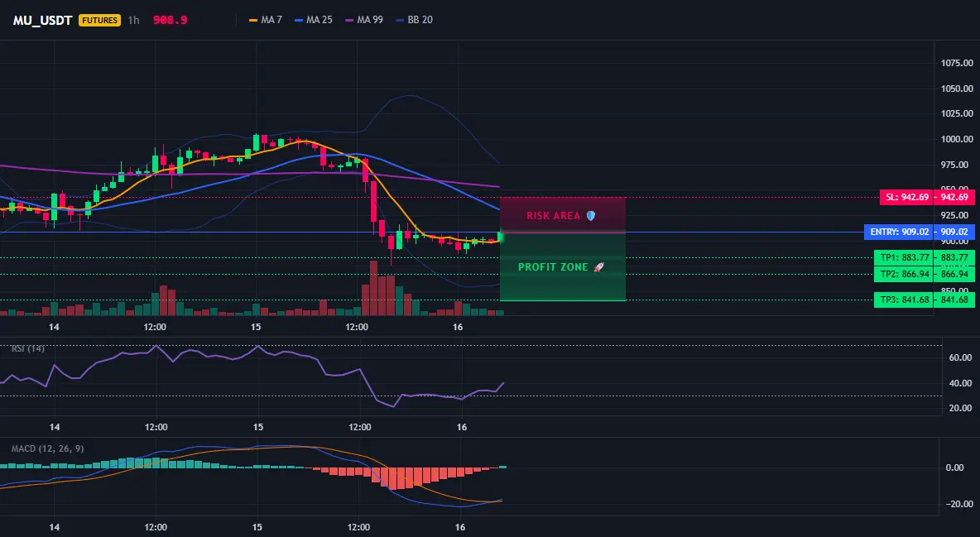The image size is (980, 537).
Task: Click date 15 on MACD time axis
Action: pyautogui.click(x=257, y=527)
